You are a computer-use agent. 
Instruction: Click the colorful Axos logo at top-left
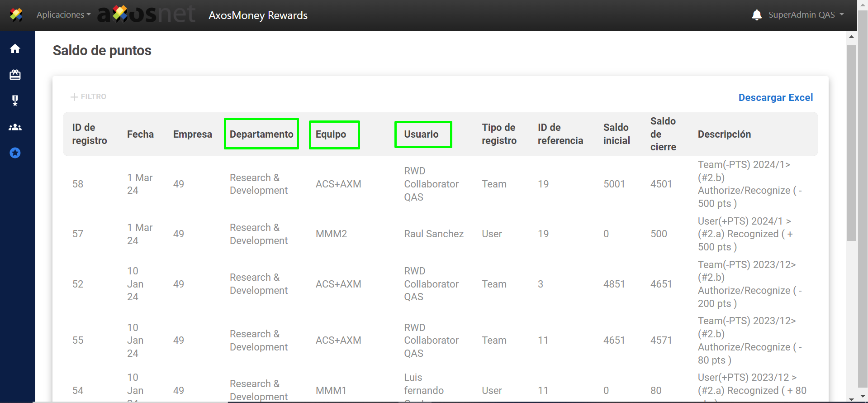16,15
